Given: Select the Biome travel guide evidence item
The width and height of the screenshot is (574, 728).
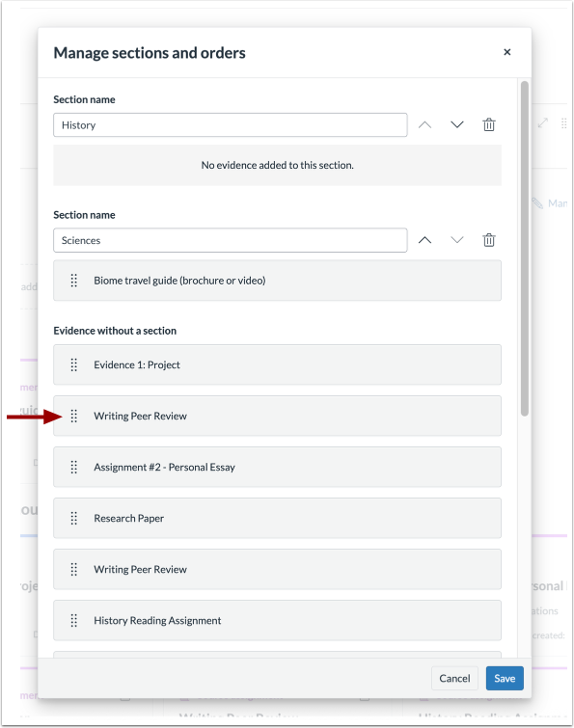Looking at the screenshot, I should [277, 281].
